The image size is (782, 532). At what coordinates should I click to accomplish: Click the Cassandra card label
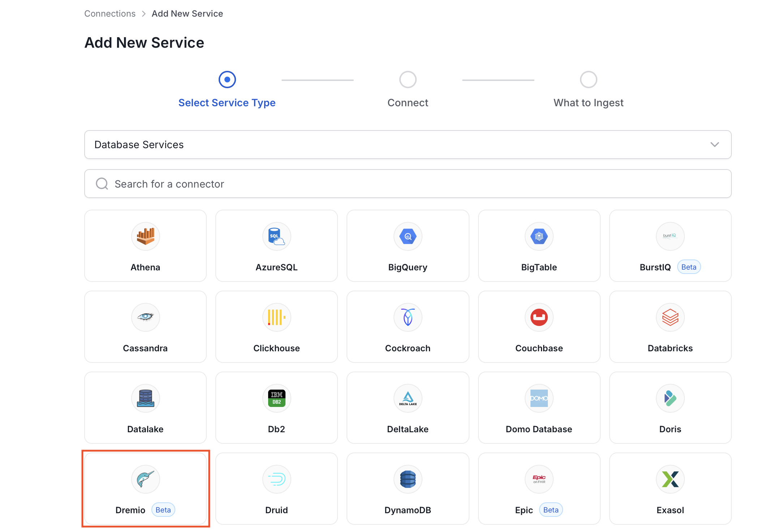tap(145, 348)
